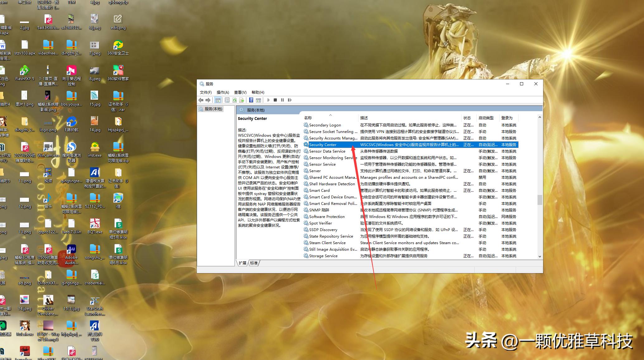The image size is (644, 360).
Task: Open Services console help
Action: pyautogui.click(x=251, y=100)
